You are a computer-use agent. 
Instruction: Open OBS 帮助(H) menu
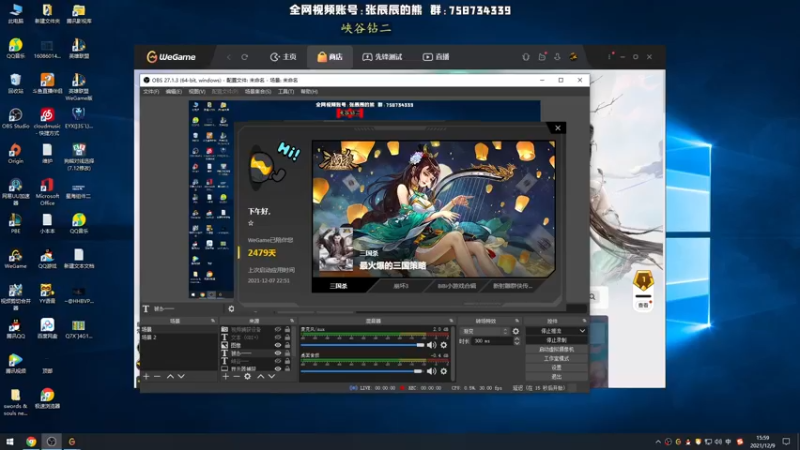[x=309, y=92]
